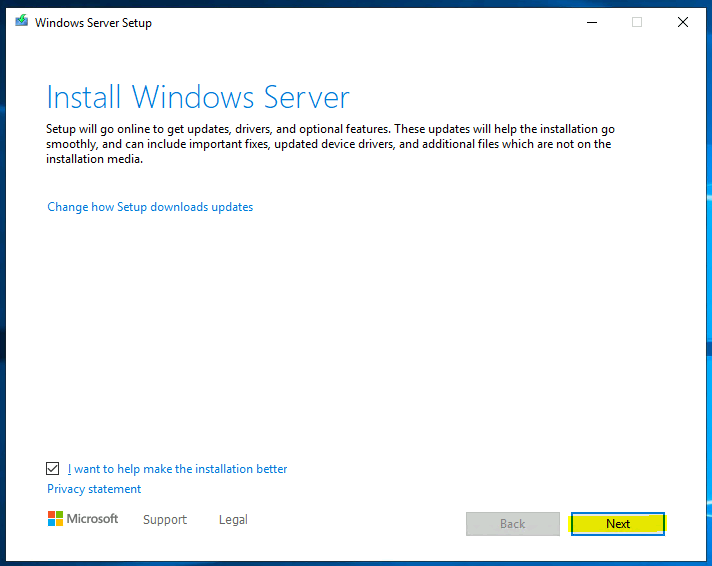Screen dimensions: 712x566
Task: Click the Microsoft logo
Action: [83, 518]
